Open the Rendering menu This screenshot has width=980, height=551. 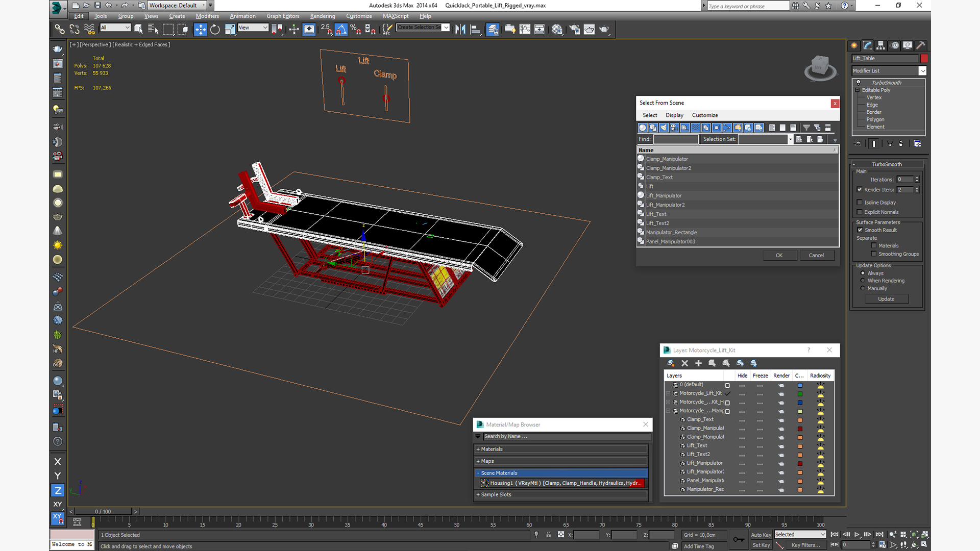click(x=323, y=16)
